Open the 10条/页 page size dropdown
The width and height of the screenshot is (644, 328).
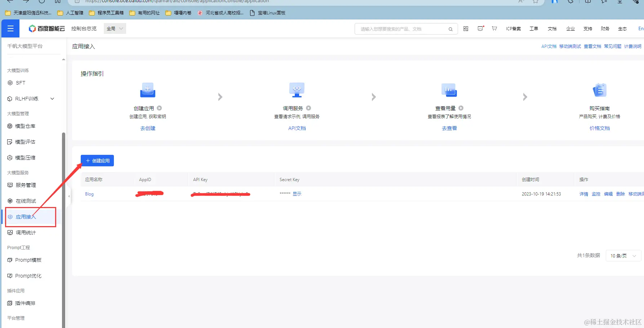pos(623,256)
